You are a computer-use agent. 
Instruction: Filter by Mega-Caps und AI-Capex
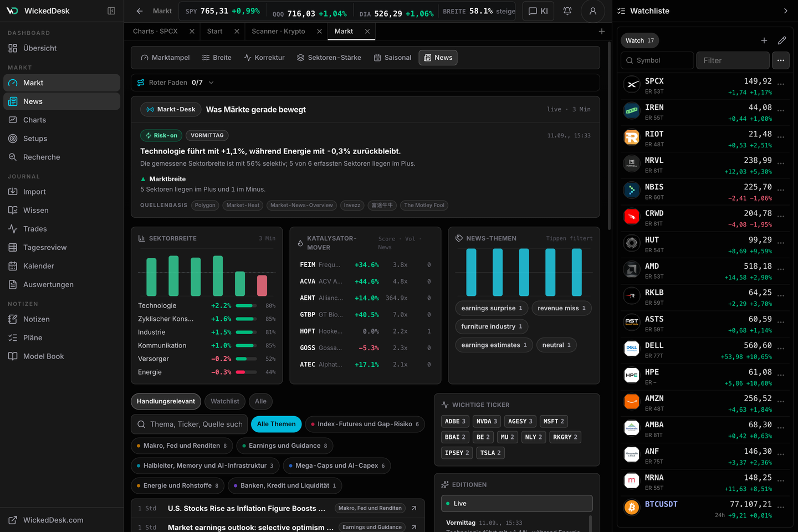tap(337, 465)
